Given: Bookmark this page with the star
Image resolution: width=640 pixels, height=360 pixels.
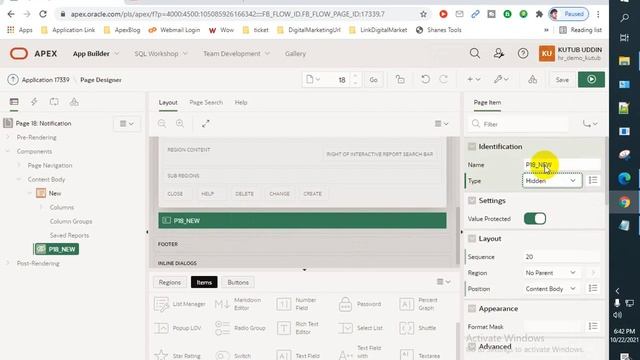Looking at the screenshot, I should (x=423, y=14).
